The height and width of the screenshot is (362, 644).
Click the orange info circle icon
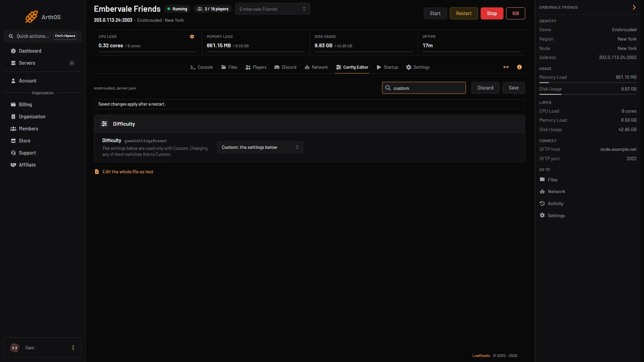tap(519, 67)
